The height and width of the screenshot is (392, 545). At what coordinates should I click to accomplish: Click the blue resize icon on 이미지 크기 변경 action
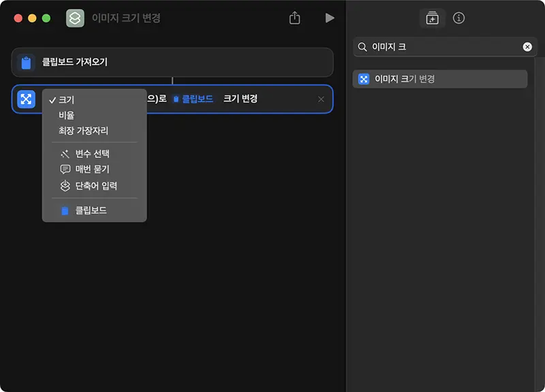tap(26, 99)
